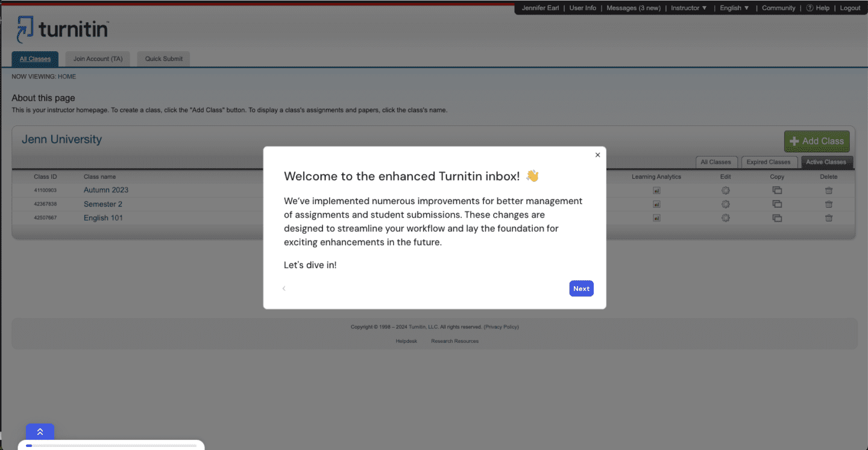Go to previous slide arrow in dialog
The width and height of the screenshot is (868, 450).
[284, 289]
